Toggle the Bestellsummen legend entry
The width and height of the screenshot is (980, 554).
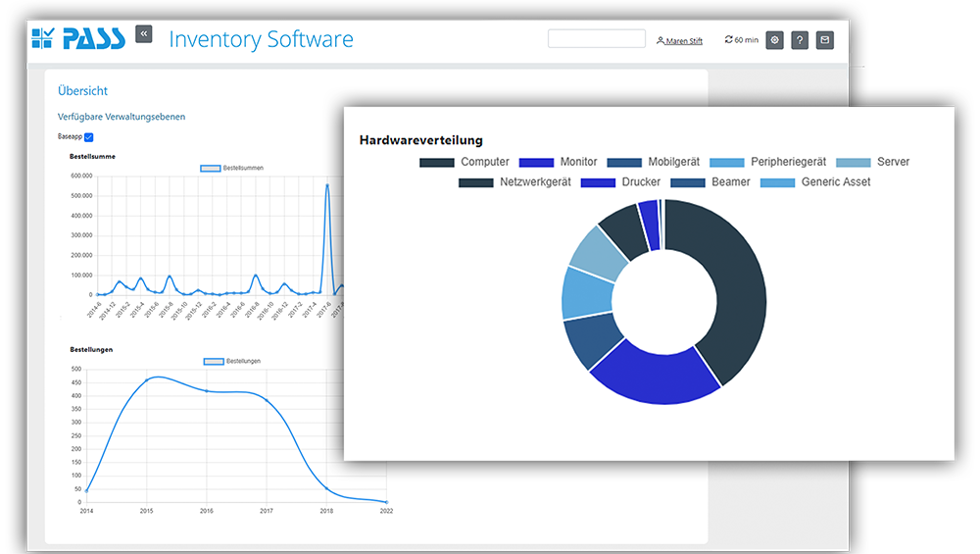point(232,169)
